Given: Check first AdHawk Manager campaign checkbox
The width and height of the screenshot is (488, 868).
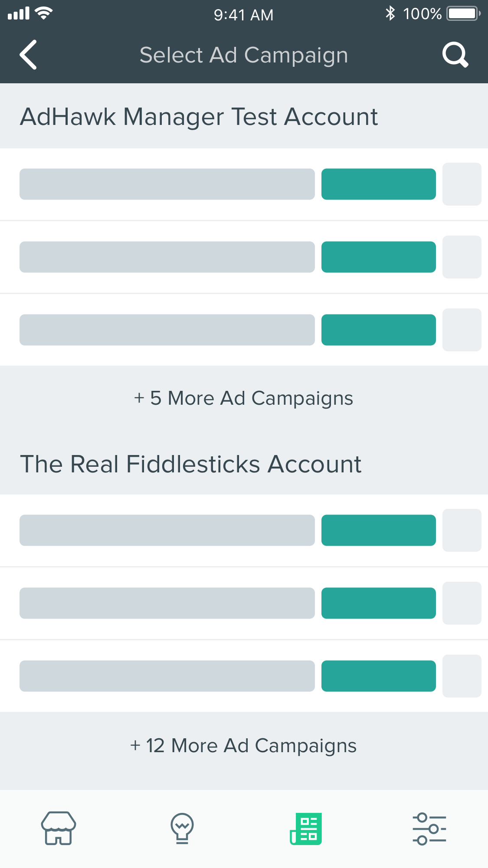Looking at the screenshot, I should pyautogui.click(x=462, y=184).
